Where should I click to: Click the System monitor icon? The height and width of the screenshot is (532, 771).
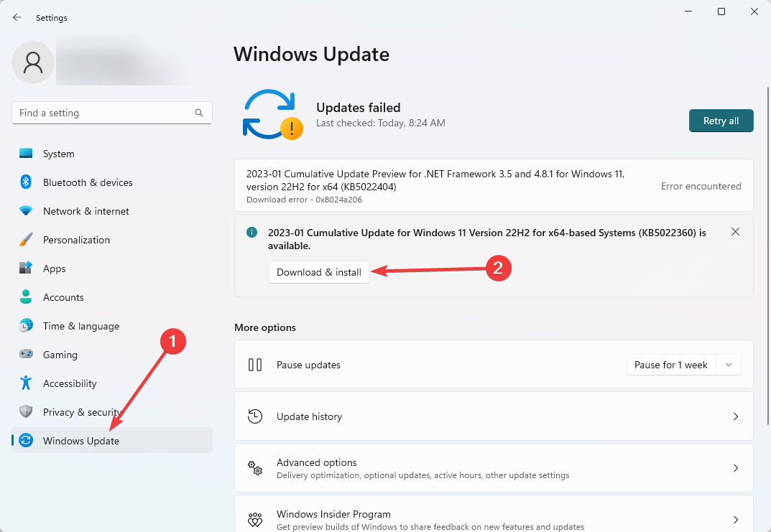pyautogui.click(x=26, y=154)
